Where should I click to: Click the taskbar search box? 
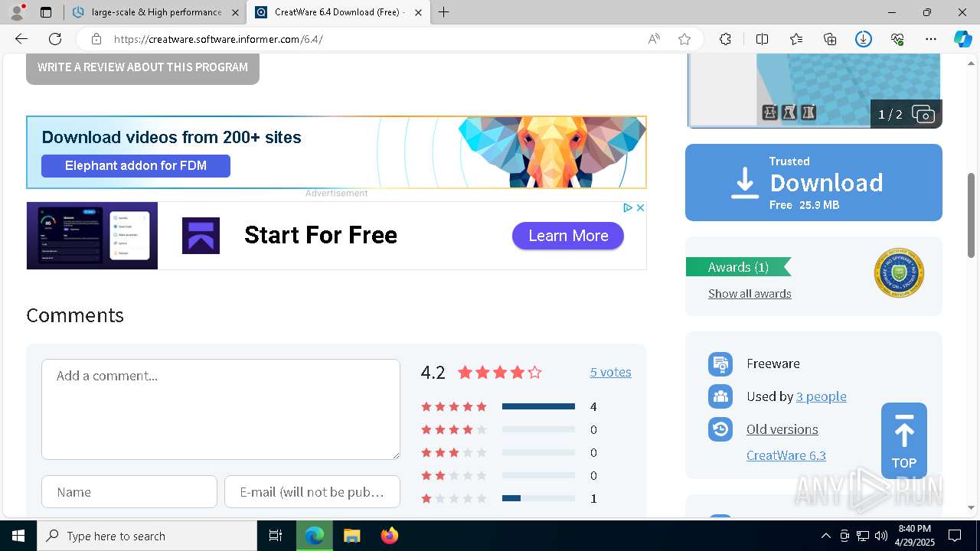[147, 536]
